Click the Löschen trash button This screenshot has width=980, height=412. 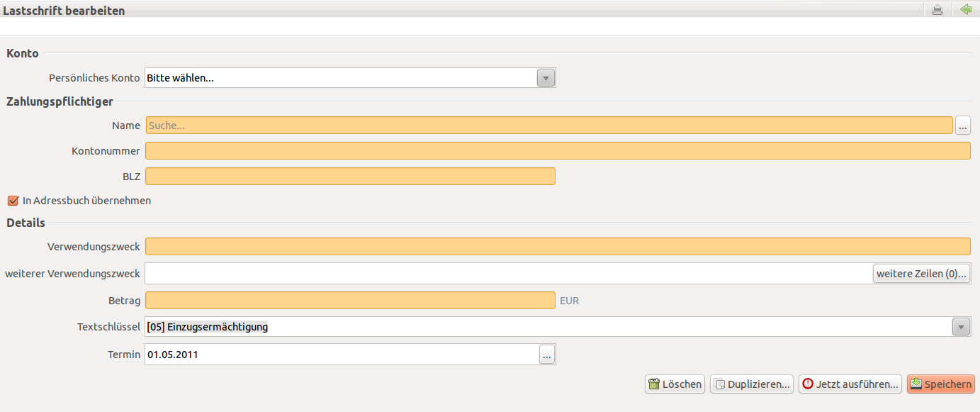point(675,384)
